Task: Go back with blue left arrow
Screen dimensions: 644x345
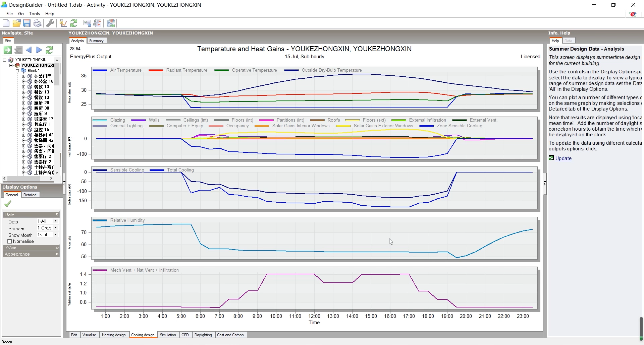Action: click(x=29, y=50)
